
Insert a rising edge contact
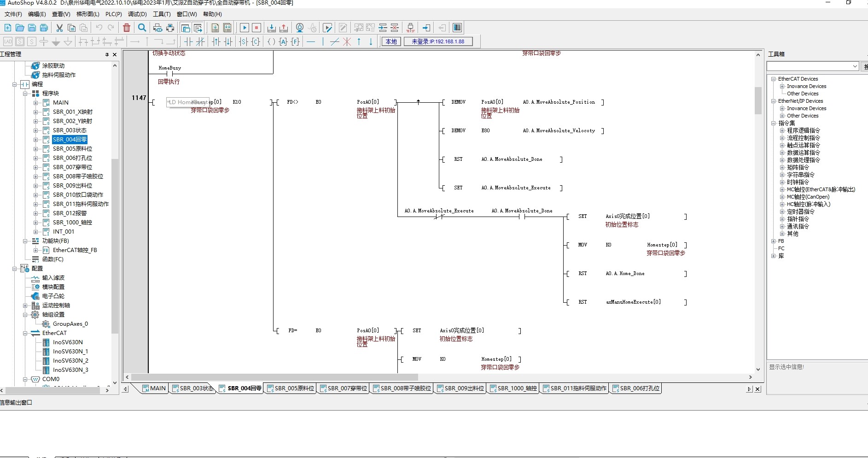point(216,41)
